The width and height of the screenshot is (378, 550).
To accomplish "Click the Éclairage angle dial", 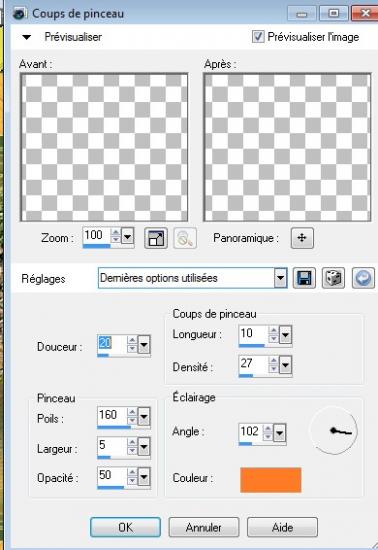I will point(333,431).
